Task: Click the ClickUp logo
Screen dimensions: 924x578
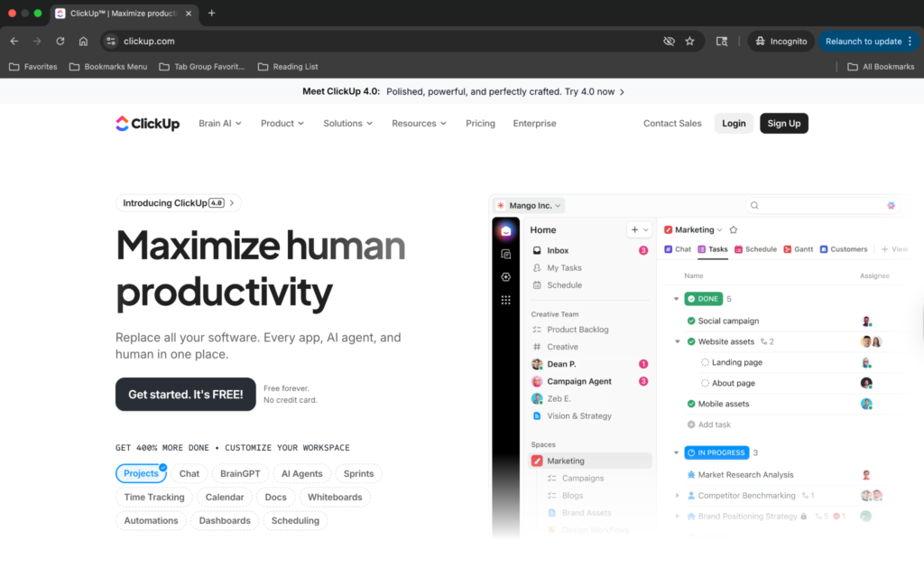Action: click(147, 123)
